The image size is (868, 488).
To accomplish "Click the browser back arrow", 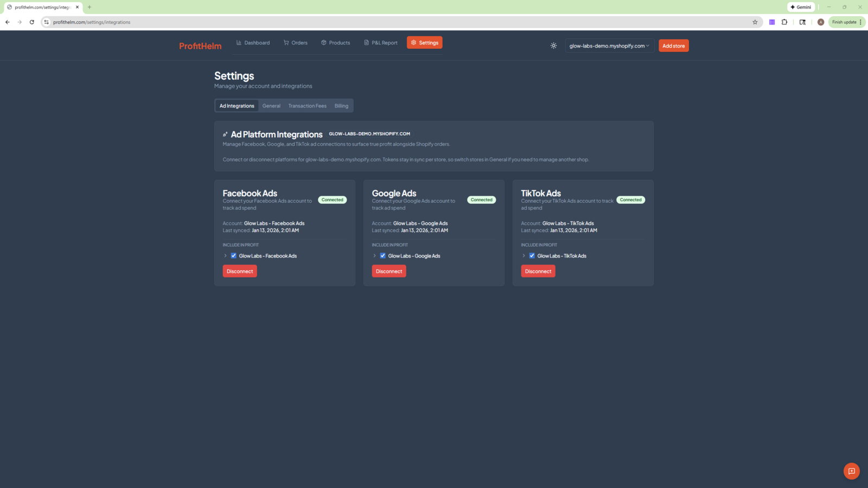I will tap(8, 22).
